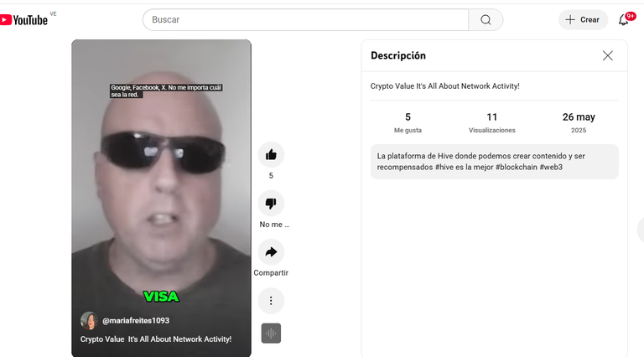Click the green VISA caption text

click(x=161, y=297)
